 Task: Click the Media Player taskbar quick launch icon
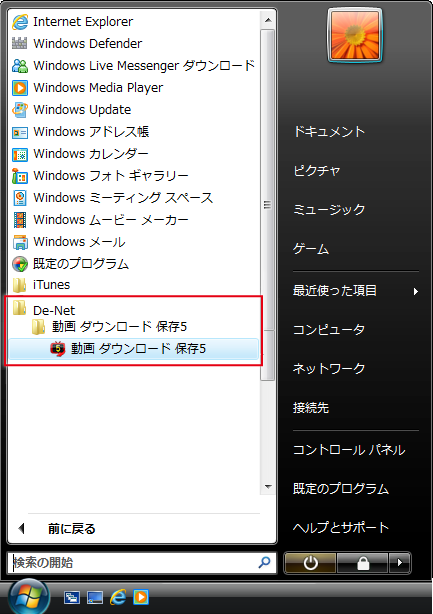pyautogui.click(x=141, y=598)
